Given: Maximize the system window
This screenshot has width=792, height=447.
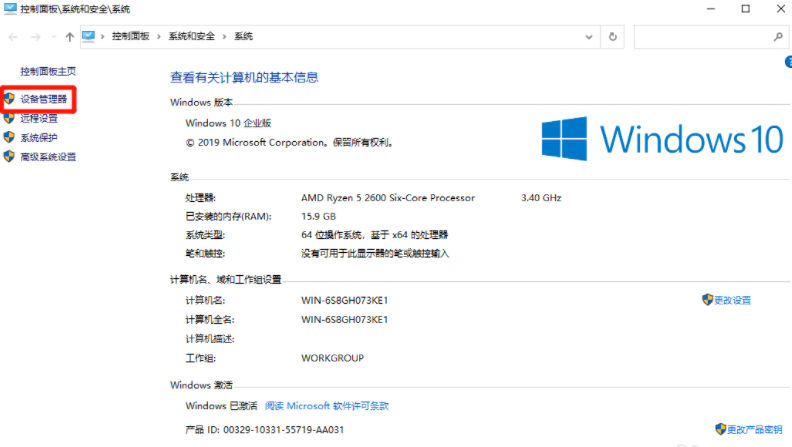Looking at the screenshot, I should click(746, 9).
